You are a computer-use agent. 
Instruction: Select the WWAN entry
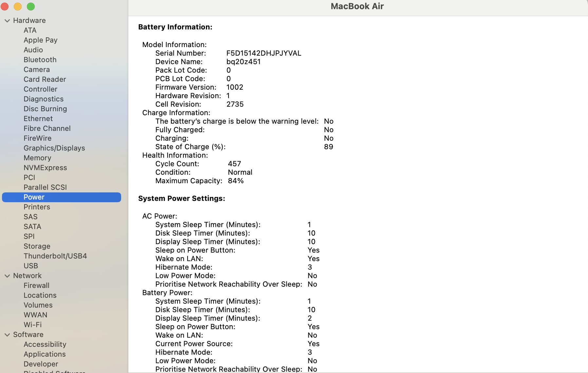coord(35,315)
